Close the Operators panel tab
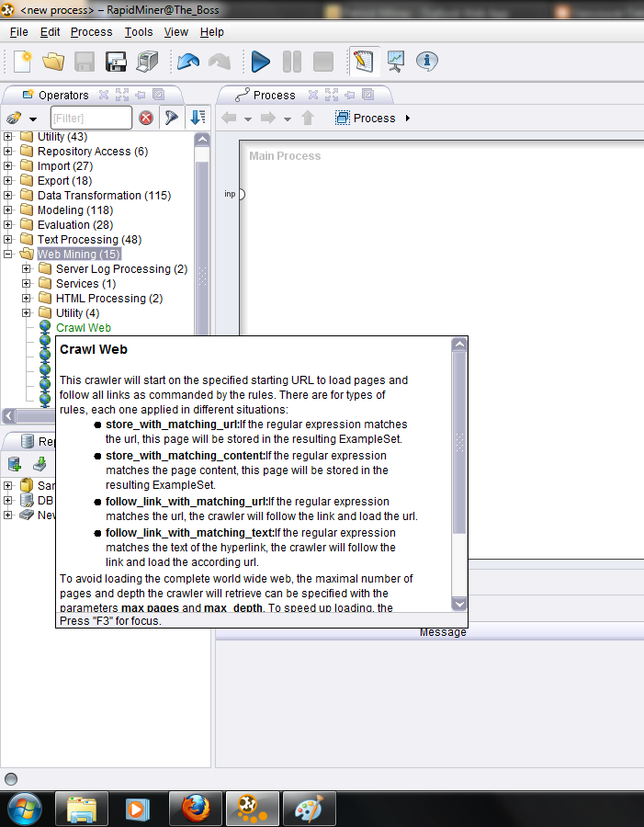The image size is (644, 827). coord(104,95)
